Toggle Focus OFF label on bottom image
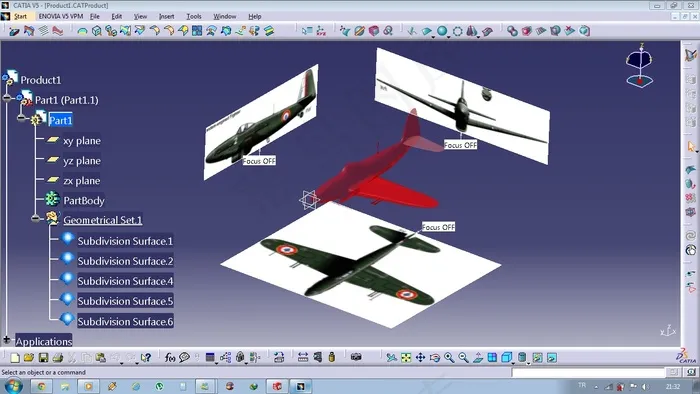Image resolution: width=700 pixels, height=394 pixels. click(x=438, y=227)
